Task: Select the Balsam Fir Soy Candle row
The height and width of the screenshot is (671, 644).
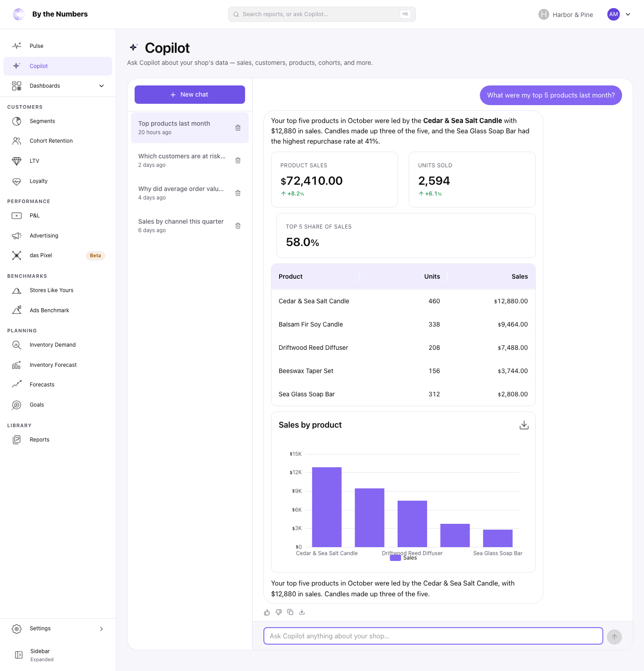Action: click(403, 324)
